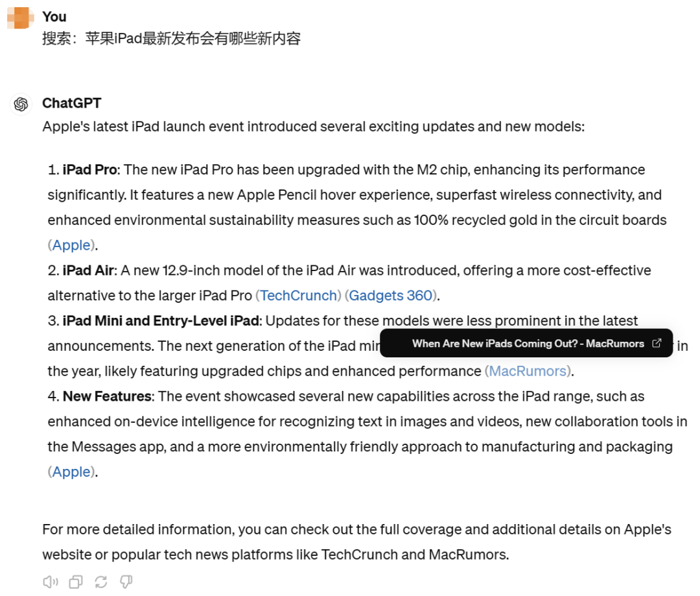Click the user's Chinese search prompt text
700x596 pixels.
coord(171,38)
